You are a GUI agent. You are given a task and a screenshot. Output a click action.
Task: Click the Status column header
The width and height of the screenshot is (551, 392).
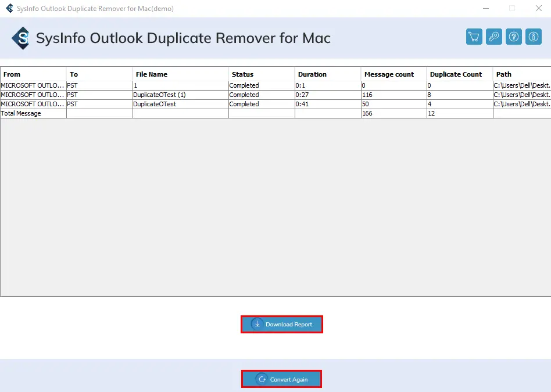tap(262, 74)
